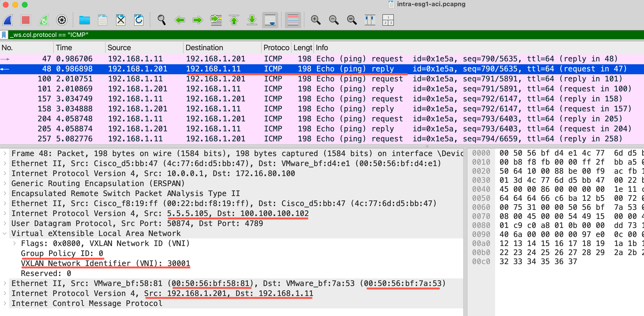Expand User Datagram Protocol layer
This screenshot has width=644, height=316.
5,223
